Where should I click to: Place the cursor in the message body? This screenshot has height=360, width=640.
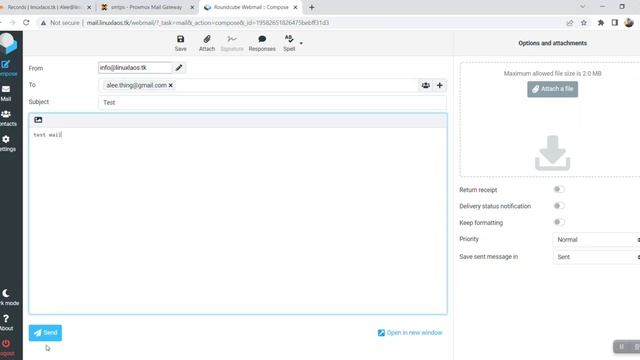pos(238,220)
